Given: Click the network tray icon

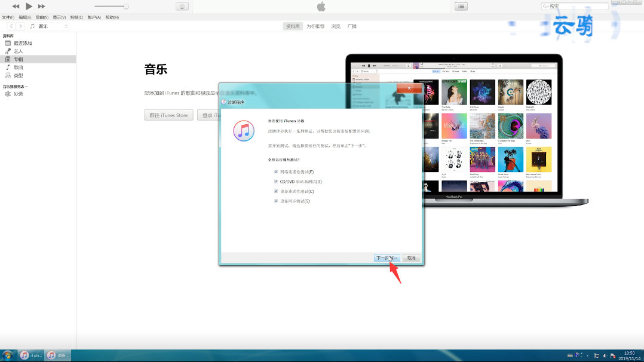Looking at the screenshot, I should click(597, 356).
